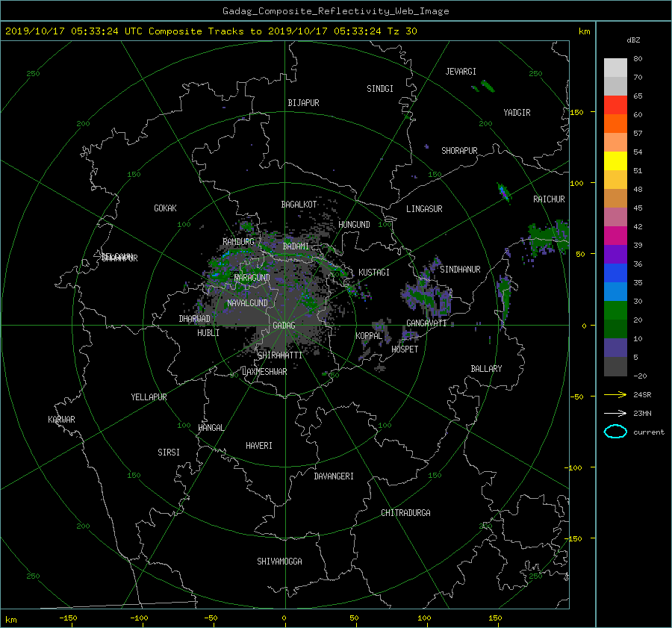Image resolution: width=672 pixels, height=628 pixels.
Task: Click the yellow timestamp composite tracks header
Action: tap(211, 31)
